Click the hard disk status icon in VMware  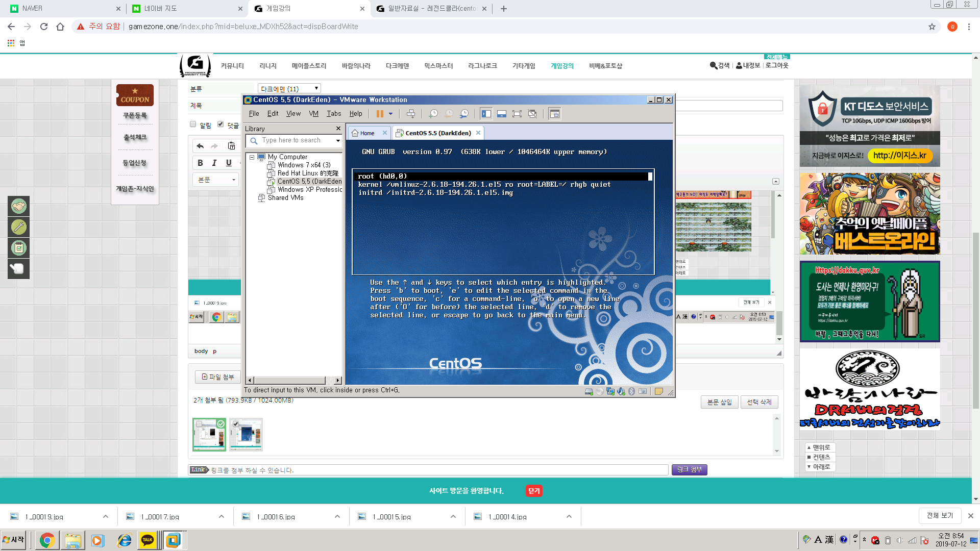[589, 391]
